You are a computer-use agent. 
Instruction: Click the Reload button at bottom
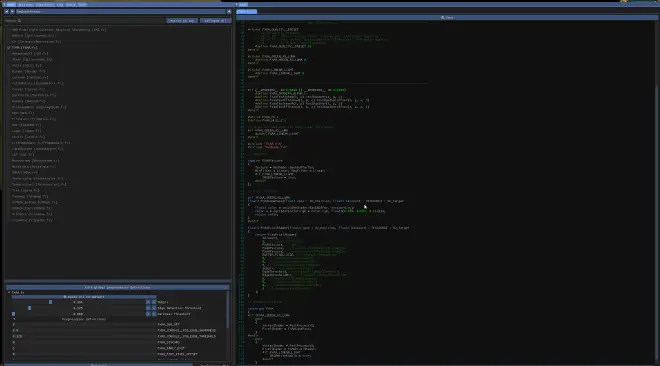98,364
